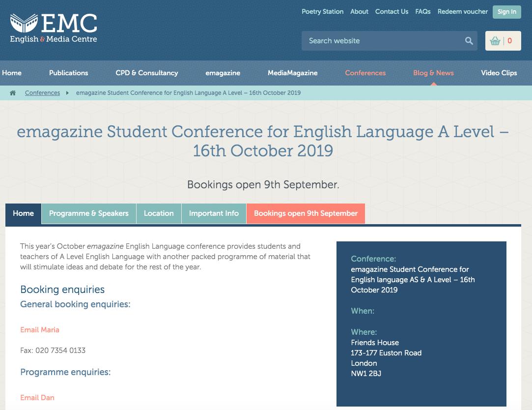
Task: Click the main conference title heading
Action: tap(263, 141)
